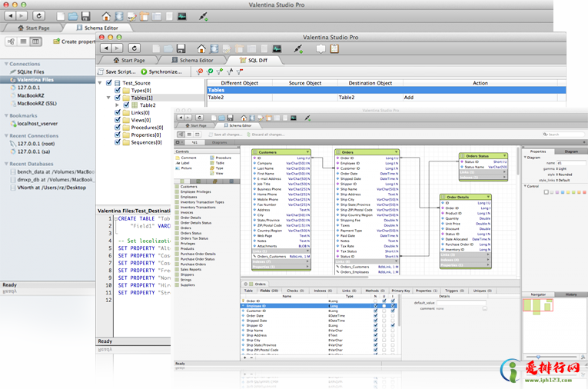588x389 pixels.
Task: Collapse the Tables[1] tree node
Action: [x=108, y=98]
